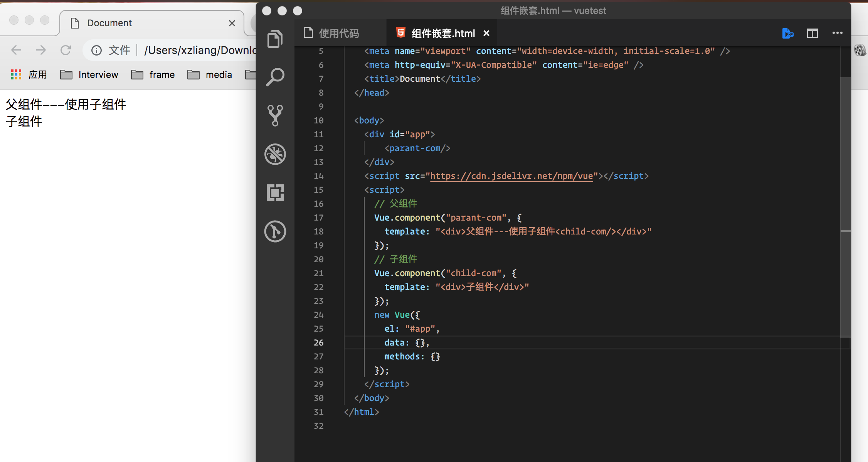Open the Explorer files icon in activity bar
The width and height of the screenshot is (868, 462).
[275, 39]
